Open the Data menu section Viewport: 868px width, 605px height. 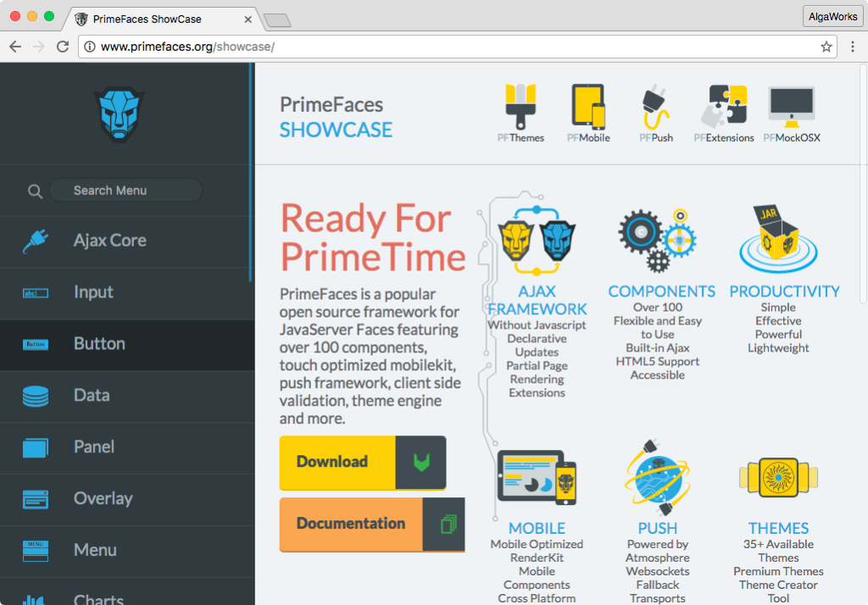tap(92, 395)
